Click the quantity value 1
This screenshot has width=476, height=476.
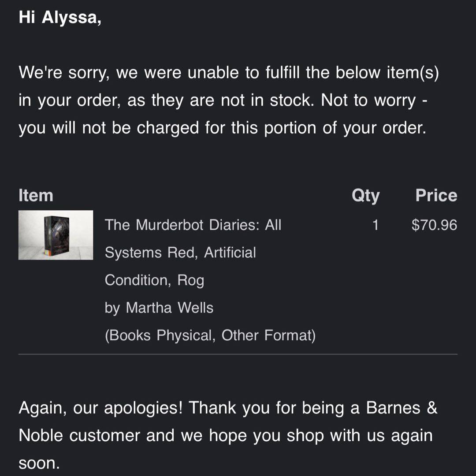pyautogui.click(x=375, y=225)
